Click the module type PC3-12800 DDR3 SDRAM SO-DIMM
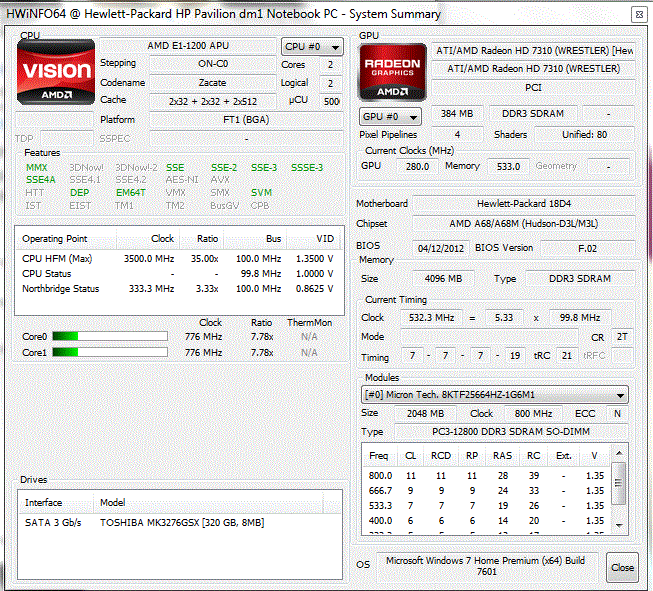Screen dimensions: 653x591 [x=511, y=432]
